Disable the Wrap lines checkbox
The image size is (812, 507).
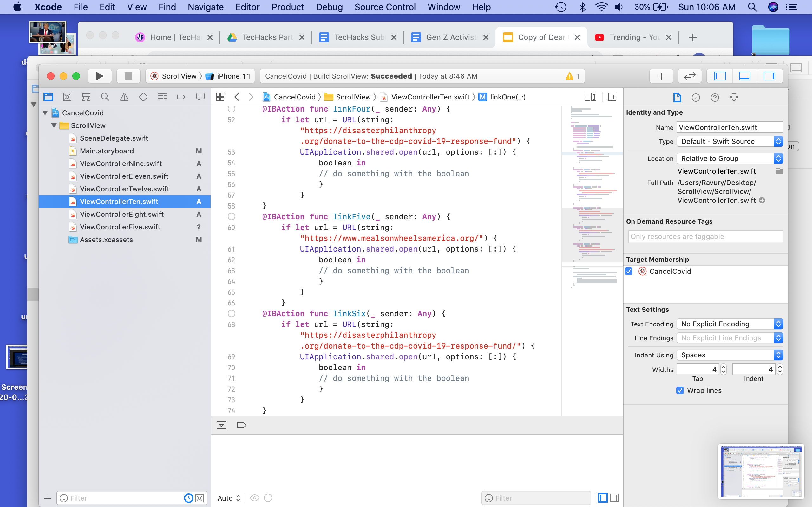[x=680, y=390]
